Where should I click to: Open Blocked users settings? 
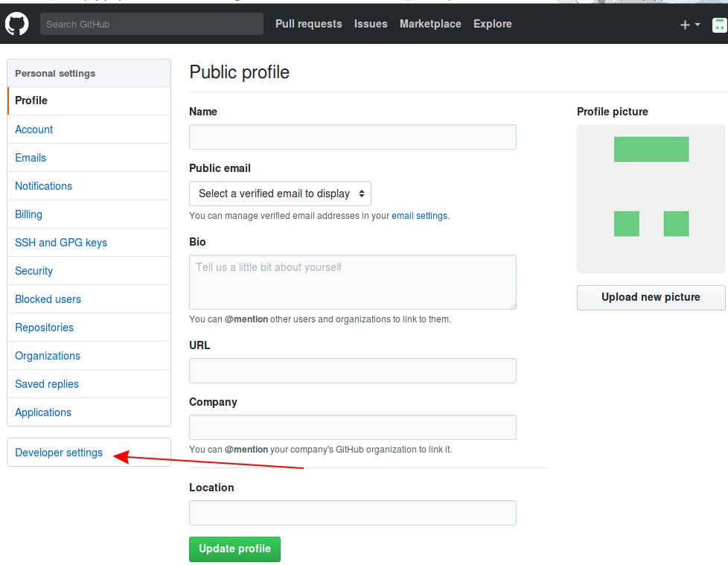[x=89, y=299]
